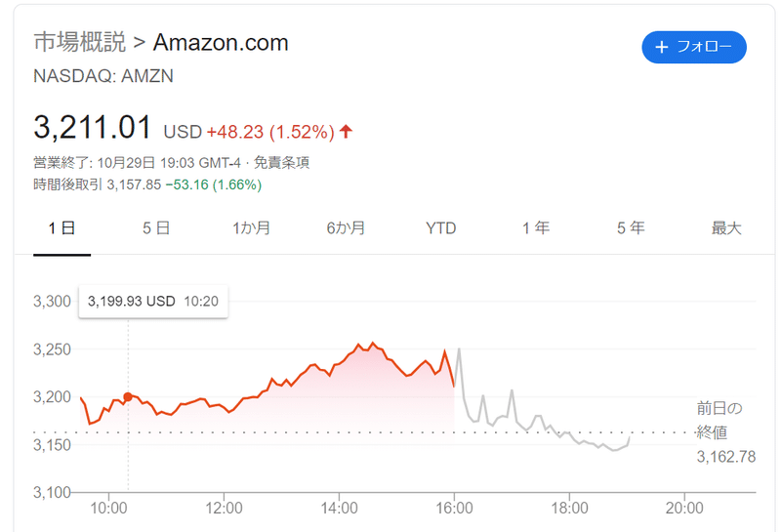781x532 pixels.
Task: Select the 1日 time range tab
Action: (x=62, y=228)
